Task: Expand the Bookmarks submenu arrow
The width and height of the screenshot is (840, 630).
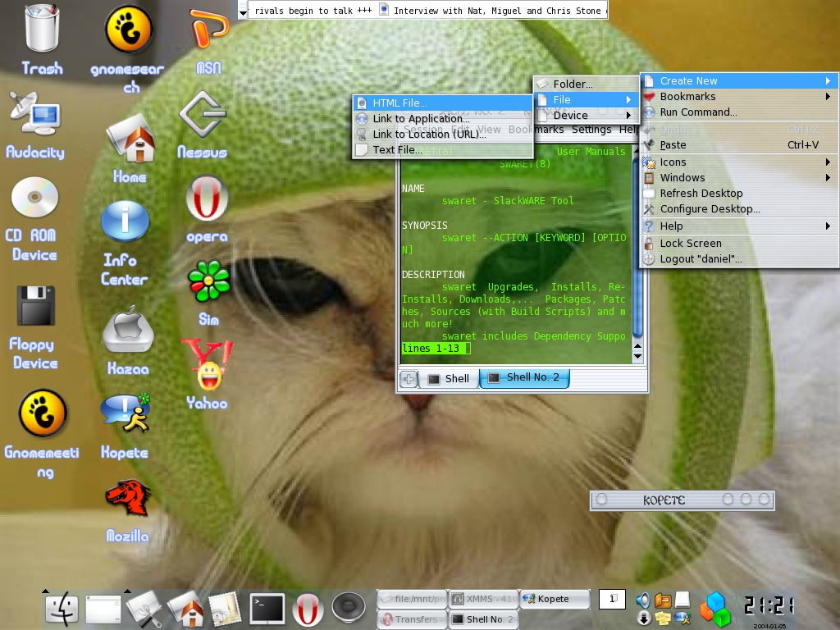Action: pyautogui.click(x=828, y=97)
